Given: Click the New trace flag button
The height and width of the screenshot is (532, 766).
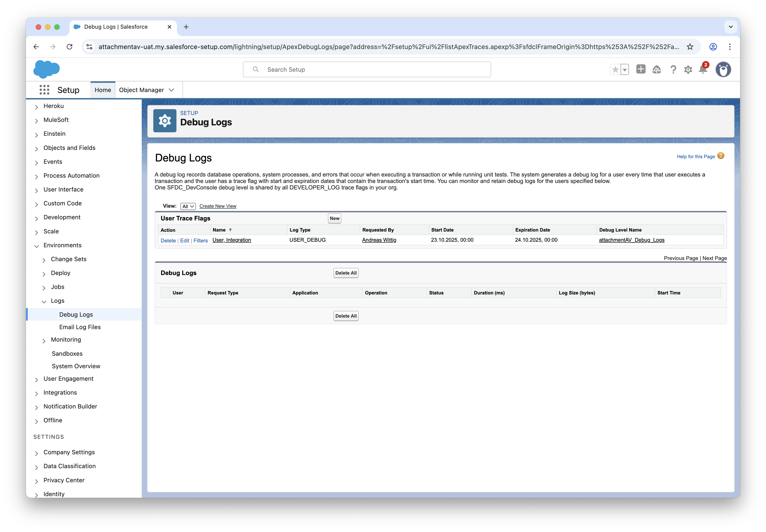Looking at the screenshot, I should [334, 218].
